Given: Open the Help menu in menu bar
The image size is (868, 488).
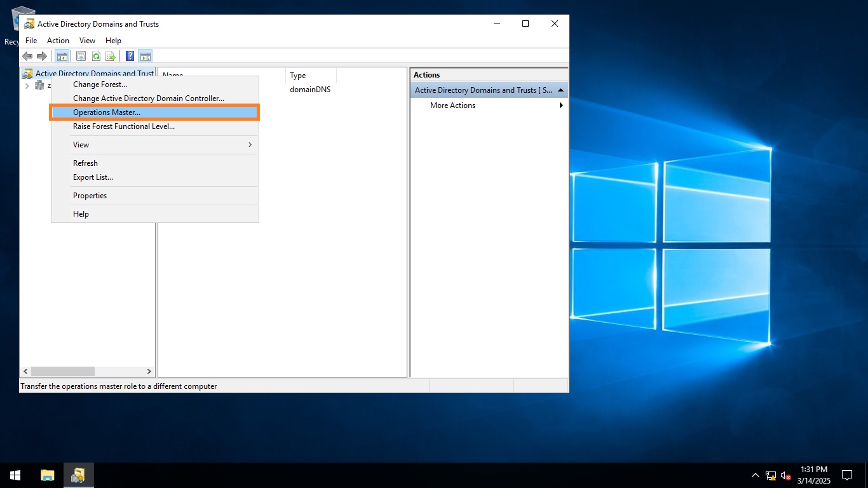Looking at the screenshot, I should pyautogui.click(x=113, y=41).
